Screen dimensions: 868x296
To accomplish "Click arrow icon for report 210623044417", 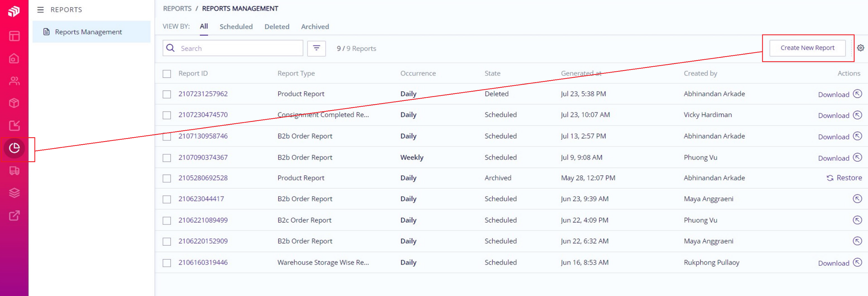I will click(x=857, y=199).
